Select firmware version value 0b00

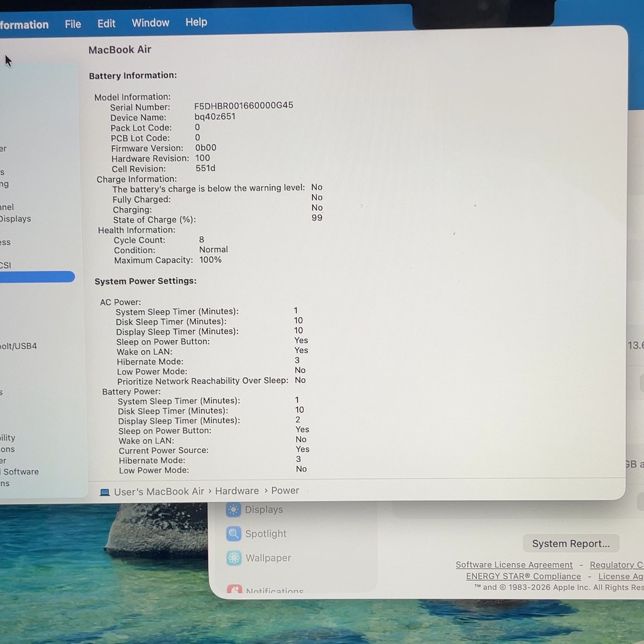[x=206, y=148]
